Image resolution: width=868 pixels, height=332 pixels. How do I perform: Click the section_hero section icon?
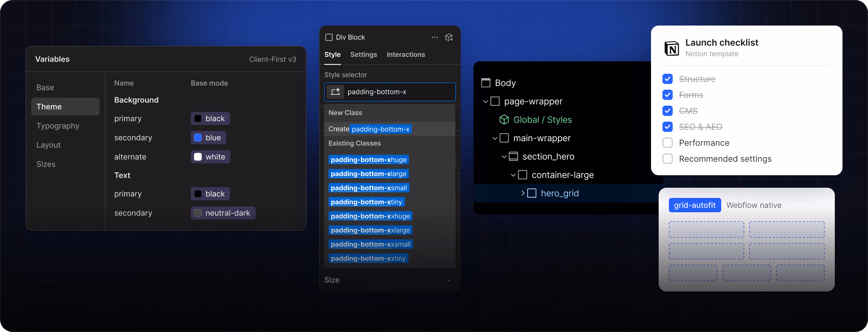coord(513,156)
